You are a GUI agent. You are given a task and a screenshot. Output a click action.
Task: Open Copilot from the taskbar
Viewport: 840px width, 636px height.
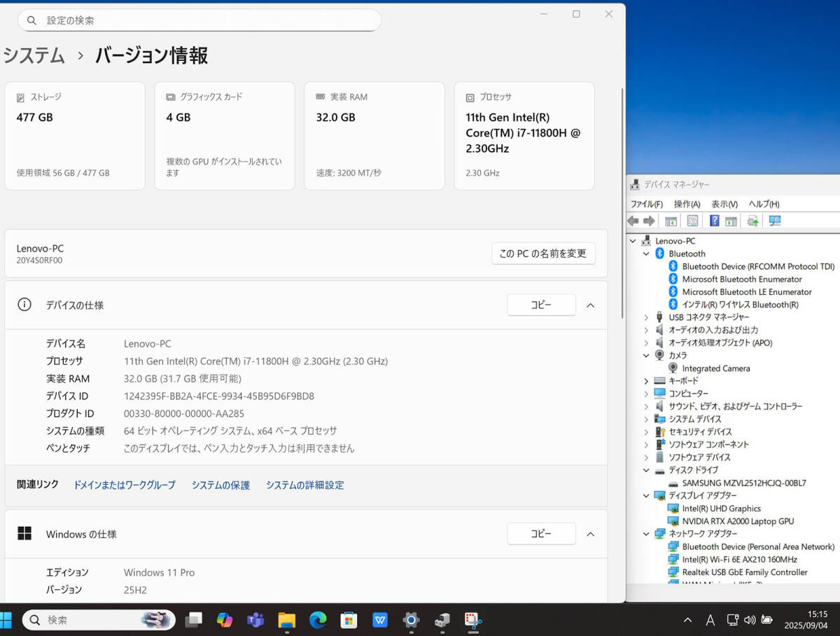(x=224, y=620)
